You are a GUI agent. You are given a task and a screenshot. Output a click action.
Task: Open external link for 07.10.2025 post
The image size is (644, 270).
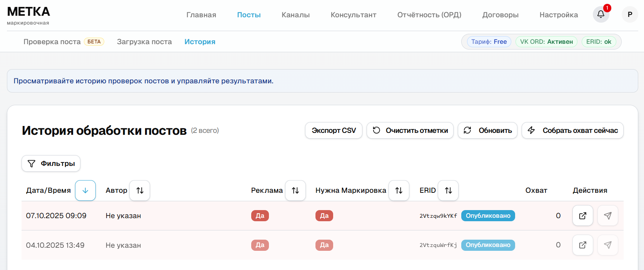[582, 215]
